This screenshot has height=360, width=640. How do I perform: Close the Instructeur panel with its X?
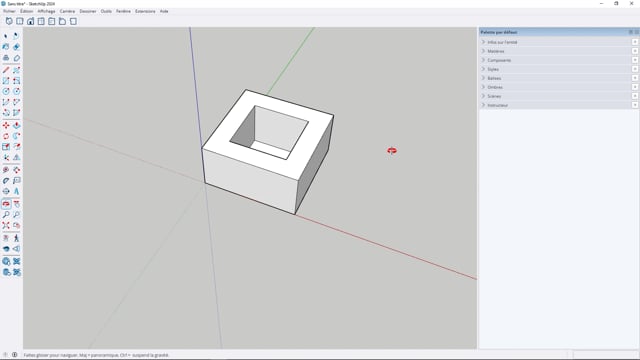pyautogui.click(x=635, y=105)
